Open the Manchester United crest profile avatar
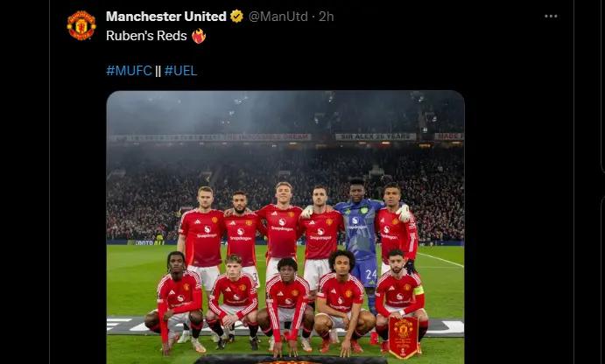This screenshot has width=605, height=364. [81, 25]
